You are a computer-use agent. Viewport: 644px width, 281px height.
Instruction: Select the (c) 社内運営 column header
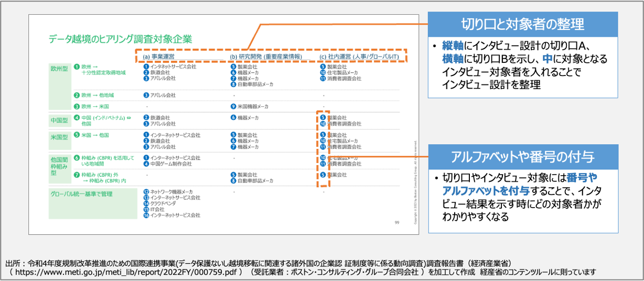pos(362,57)
